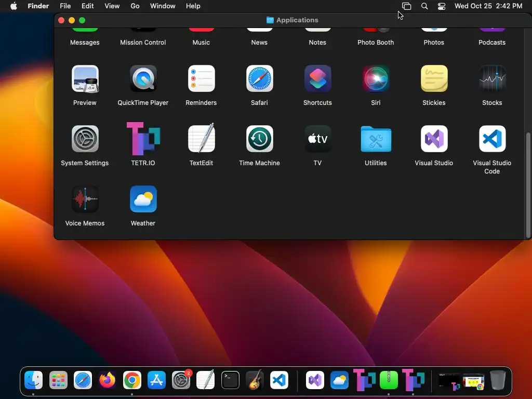532x399 pixels.
Task: Select the Stocks app icon
Action: tap(492, 79)
